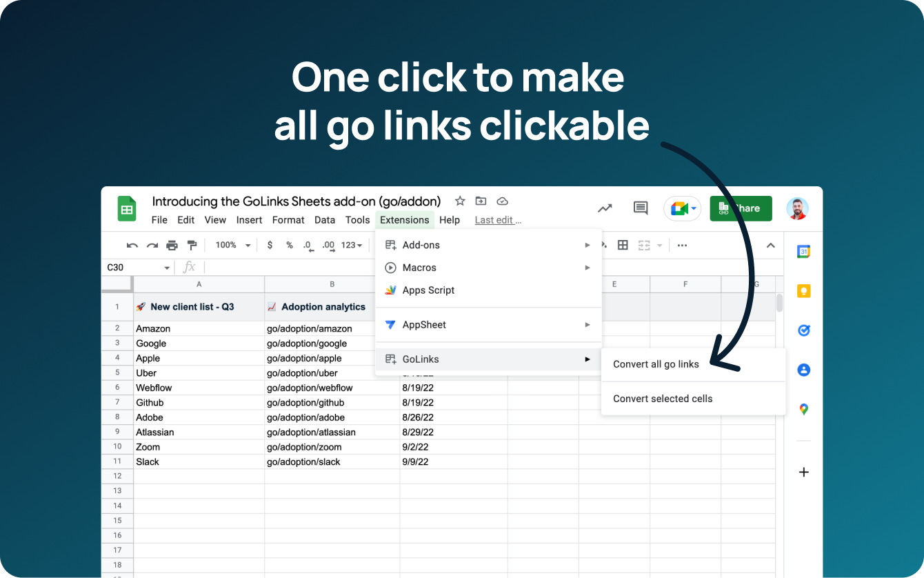Expand the Google Meet dropdown arrow
This screenshot has height=578, width=924.
point(694,208)
